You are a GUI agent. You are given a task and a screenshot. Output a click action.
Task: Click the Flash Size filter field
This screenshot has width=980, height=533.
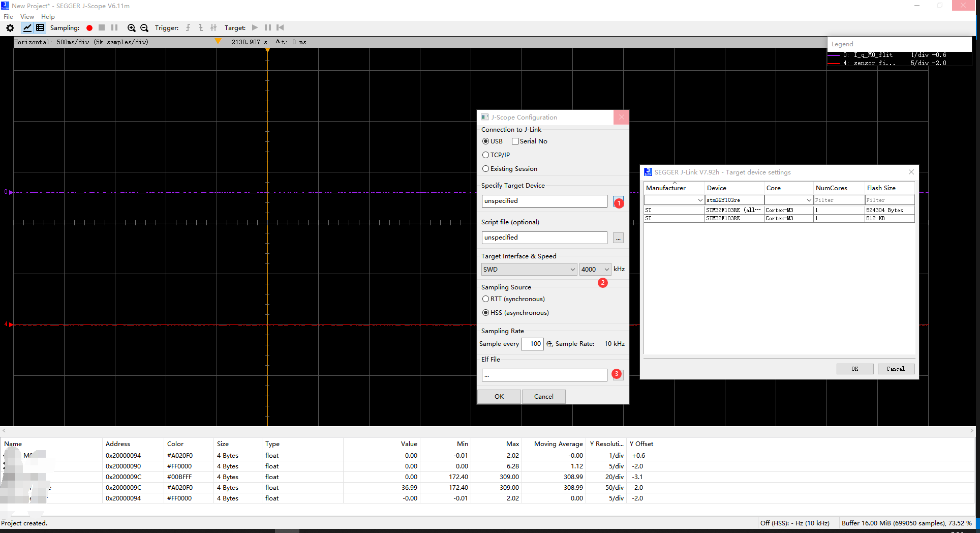click(890, 200)
